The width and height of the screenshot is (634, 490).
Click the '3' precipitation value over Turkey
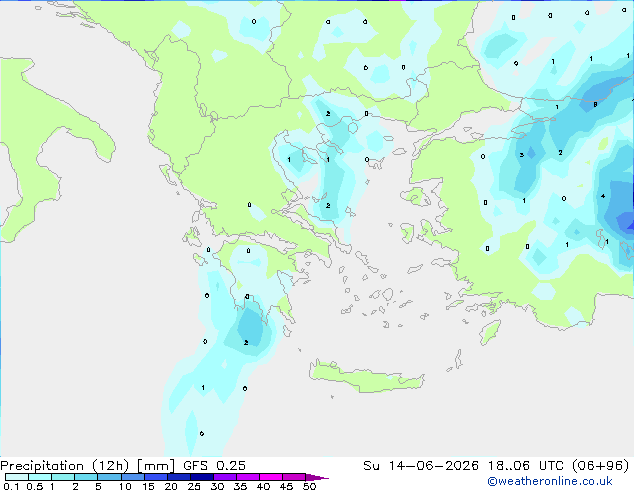(522, 155)
